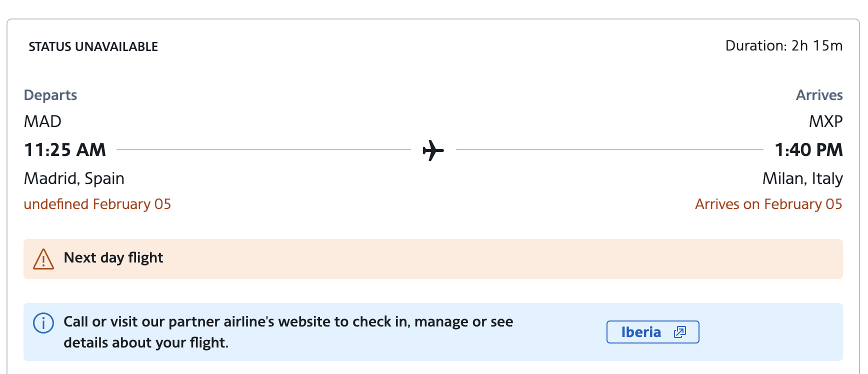Click the Milan, Italy destination text
Image resolution: width=868 pixels, height=374 pixels.
tap(802, 178)
